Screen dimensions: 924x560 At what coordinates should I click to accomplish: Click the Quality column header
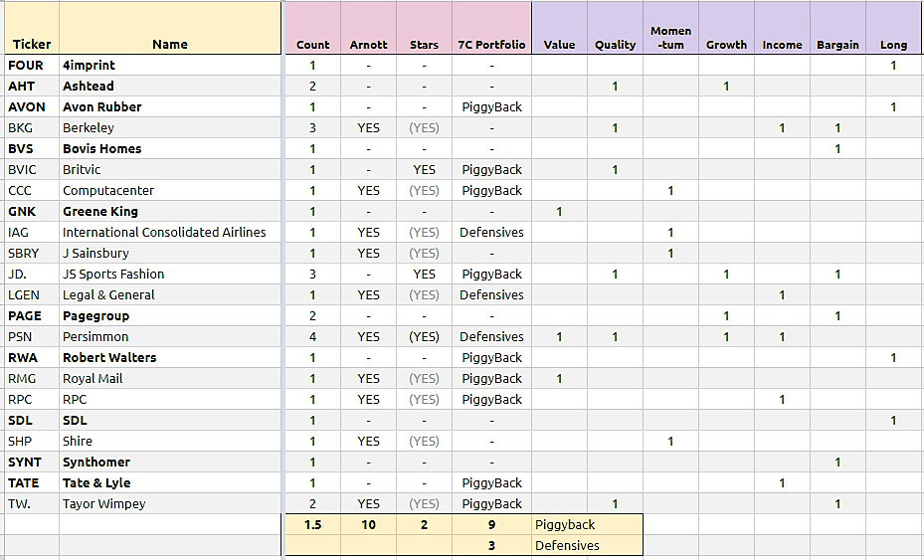(615, 28)
